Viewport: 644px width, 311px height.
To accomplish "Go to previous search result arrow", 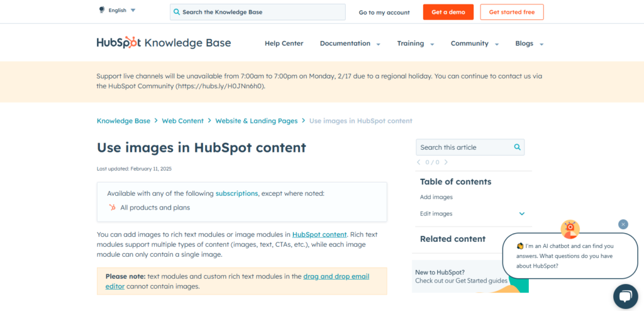I will [x=418, y=162].
